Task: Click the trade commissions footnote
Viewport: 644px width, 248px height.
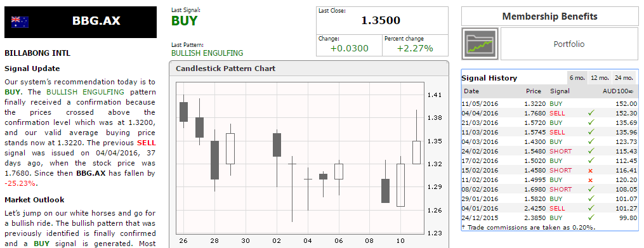Action: point(528,227)
